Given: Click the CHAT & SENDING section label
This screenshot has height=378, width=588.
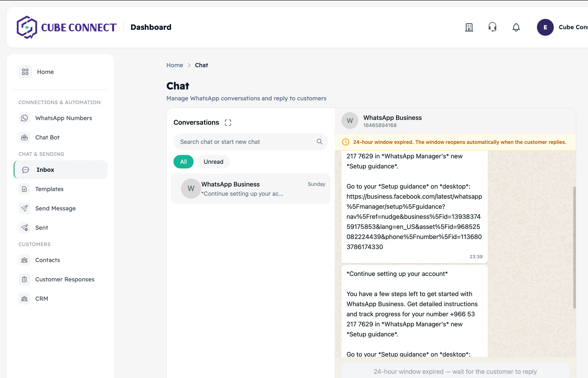Looking at the screenshot, I should (41, 154).
